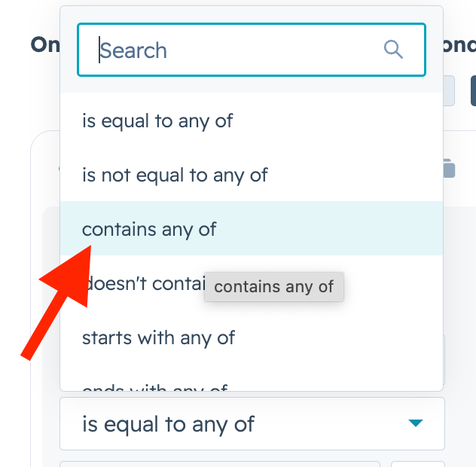476x467 pixels.
Task: Choose 'starts with any of' option
Action: (159, 337)
